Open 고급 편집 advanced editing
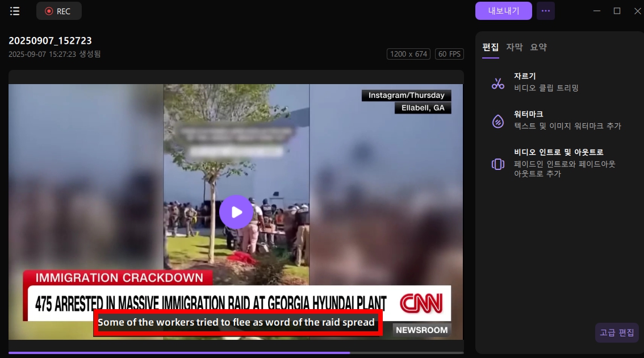644x358 pixels. click(617, 332)
